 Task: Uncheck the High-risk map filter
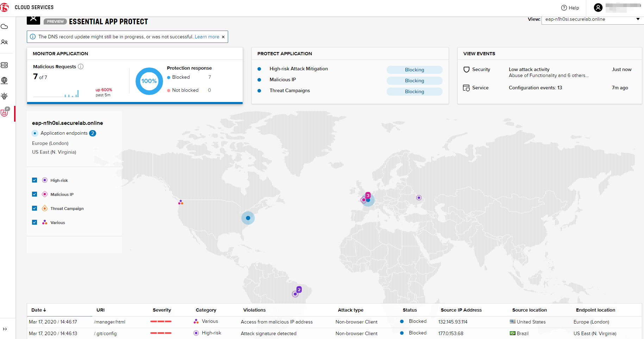coord(35,180)
